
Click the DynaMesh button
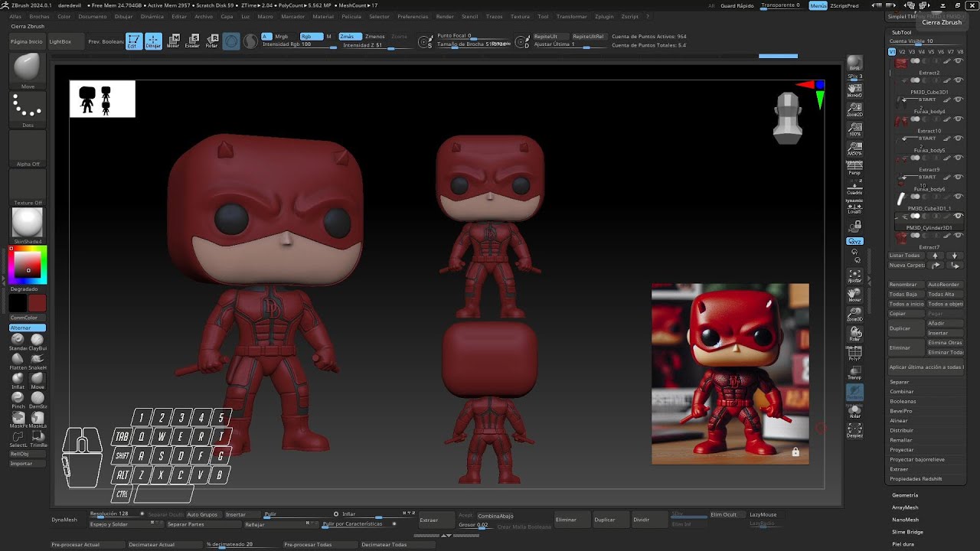pos(64,520)
